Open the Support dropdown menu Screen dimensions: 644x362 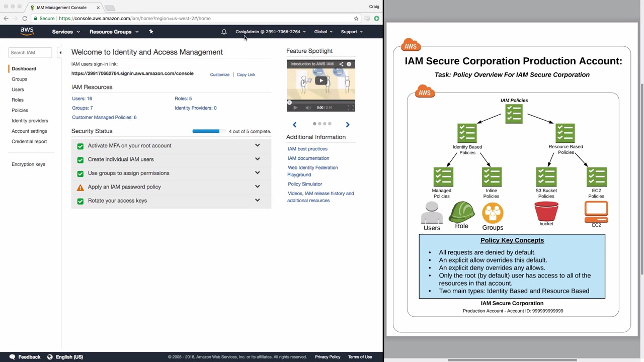pos(352,32)
